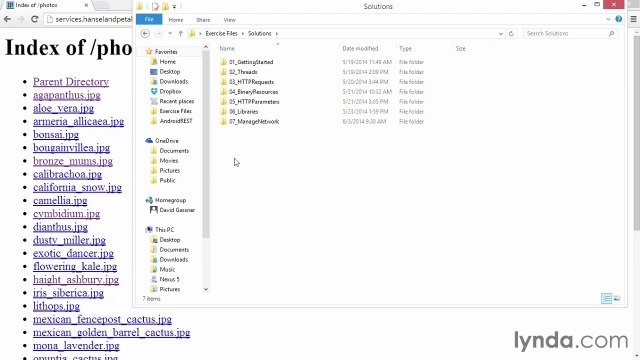The image size is (640, 360).
Task: Select Public under OneDrive
Action: tap(167, 180)
